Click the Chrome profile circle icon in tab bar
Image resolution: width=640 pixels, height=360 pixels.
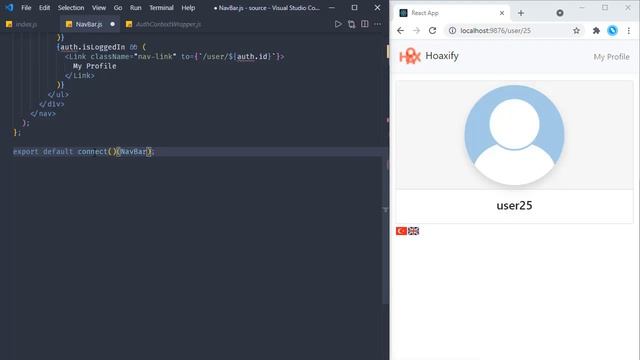tap(560, 13)
